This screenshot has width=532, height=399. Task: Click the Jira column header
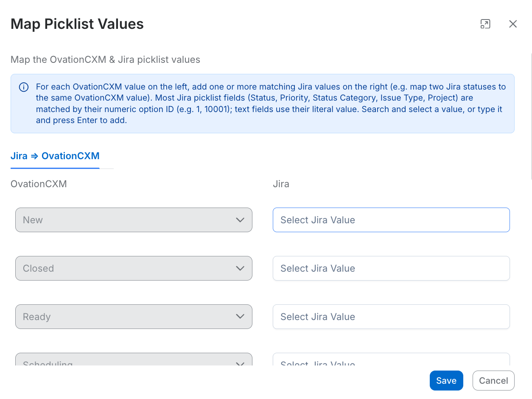click(281, 184)
